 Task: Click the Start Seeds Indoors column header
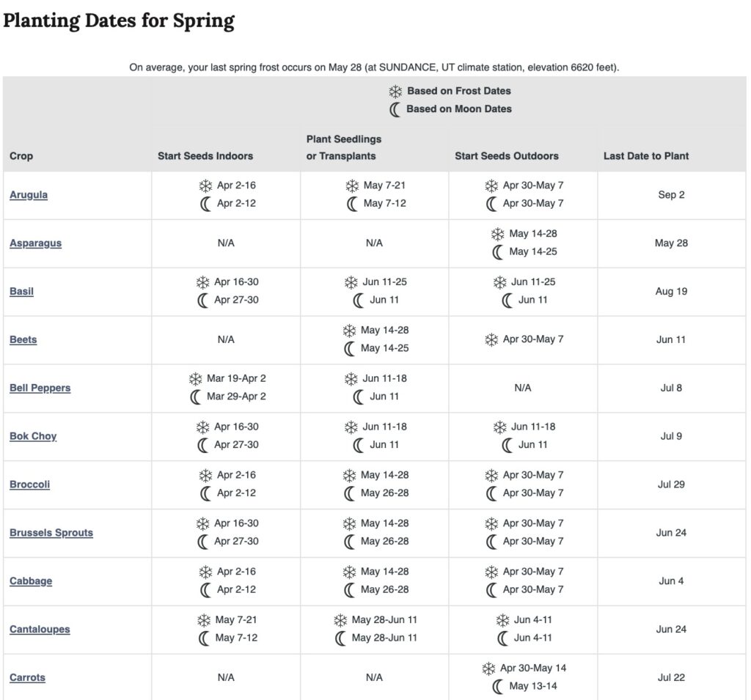click(205, 156)
